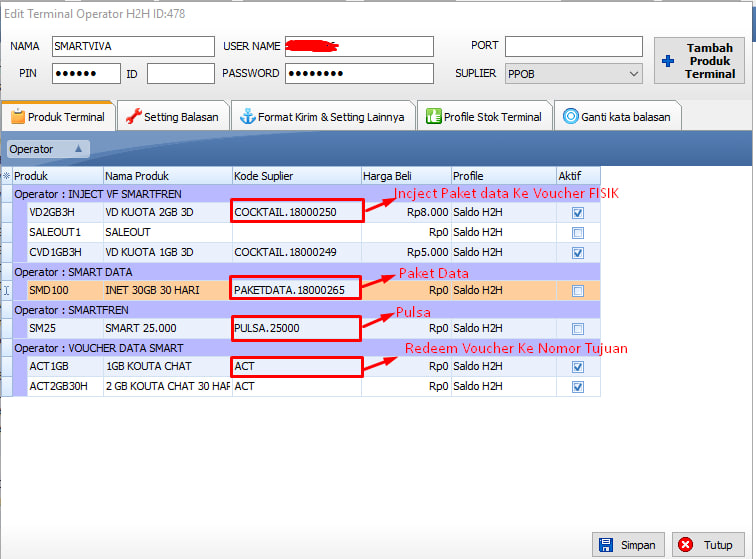756x559 pixels.
Task: Click the wrench icon on Setting Balasan tab
Action: pyautogui.click(x=133, y=117)
